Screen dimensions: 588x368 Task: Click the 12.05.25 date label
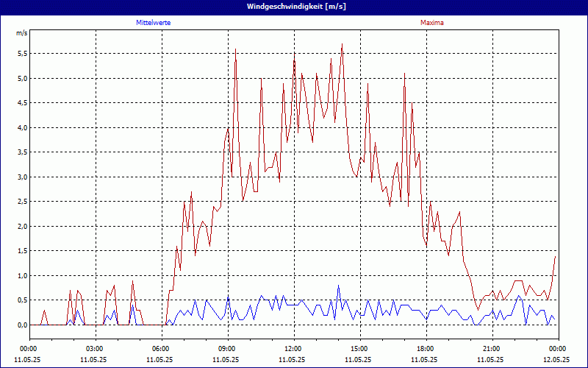coord(557,360)
